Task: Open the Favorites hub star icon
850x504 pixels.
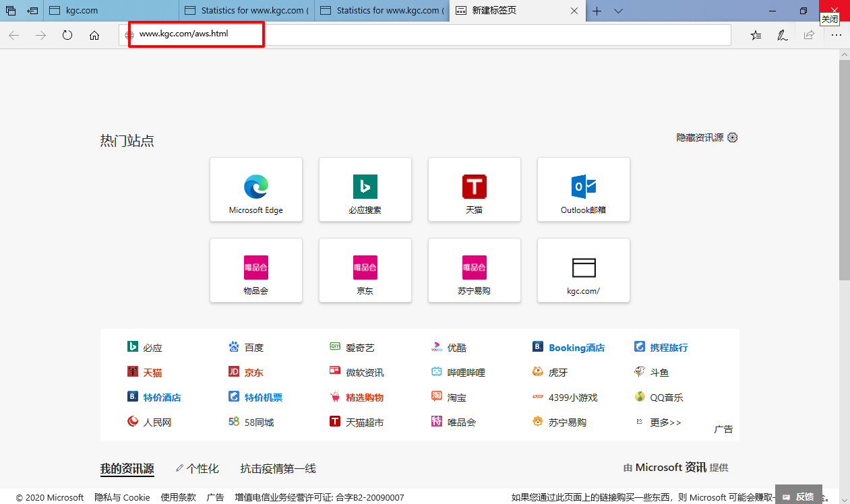Action: 756,36
